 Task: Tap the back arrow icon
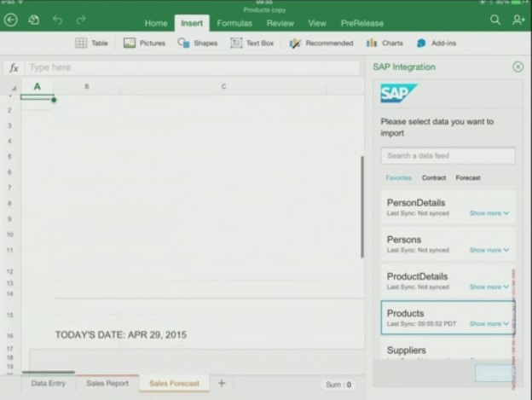pyautogui.click(x=10, y=20)
